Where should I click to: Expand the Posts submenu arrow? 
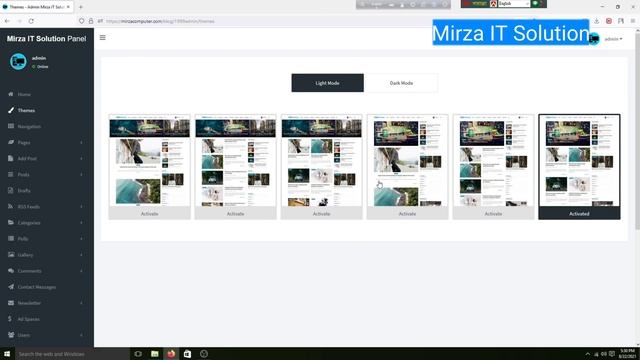[81, 174]
